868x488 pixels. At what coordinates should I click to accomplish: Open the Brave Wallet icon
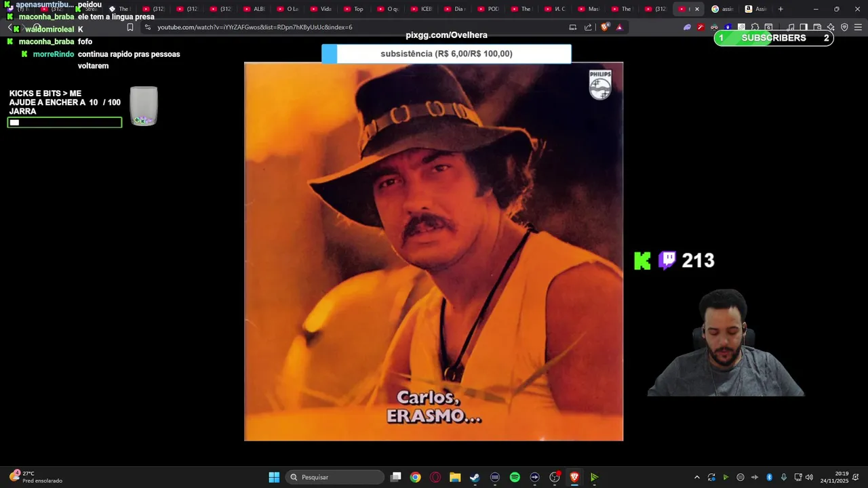click(x=817, y=27)
